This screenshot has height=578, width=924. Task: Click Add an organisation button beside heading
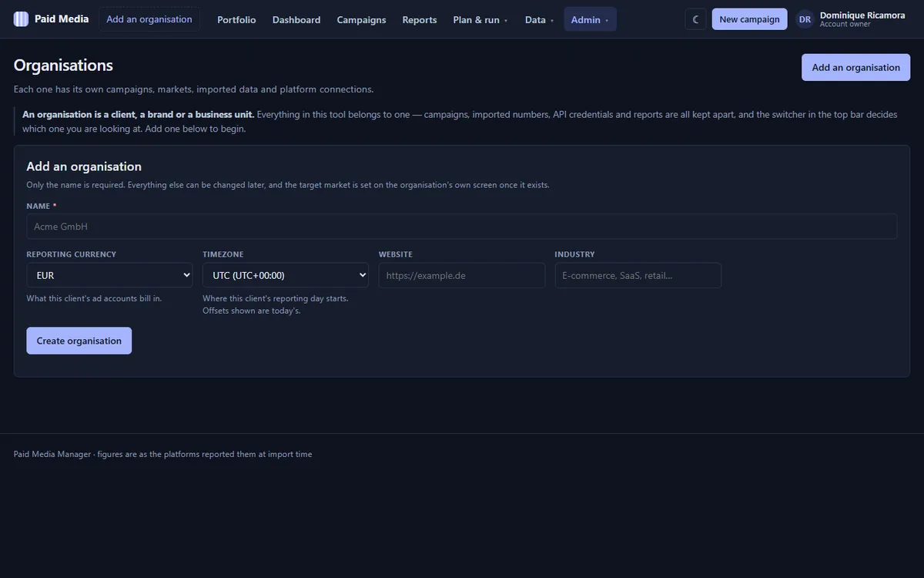855,67
